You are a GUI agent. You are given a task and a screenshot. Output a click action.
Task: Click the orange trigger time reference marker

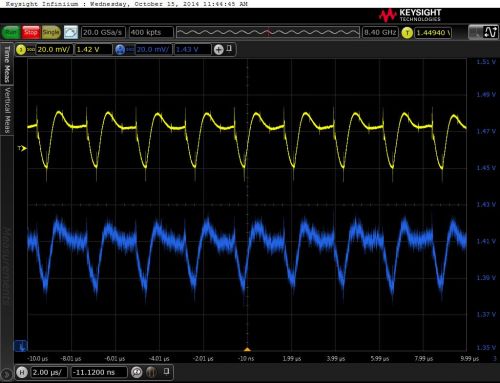point(247,349)
